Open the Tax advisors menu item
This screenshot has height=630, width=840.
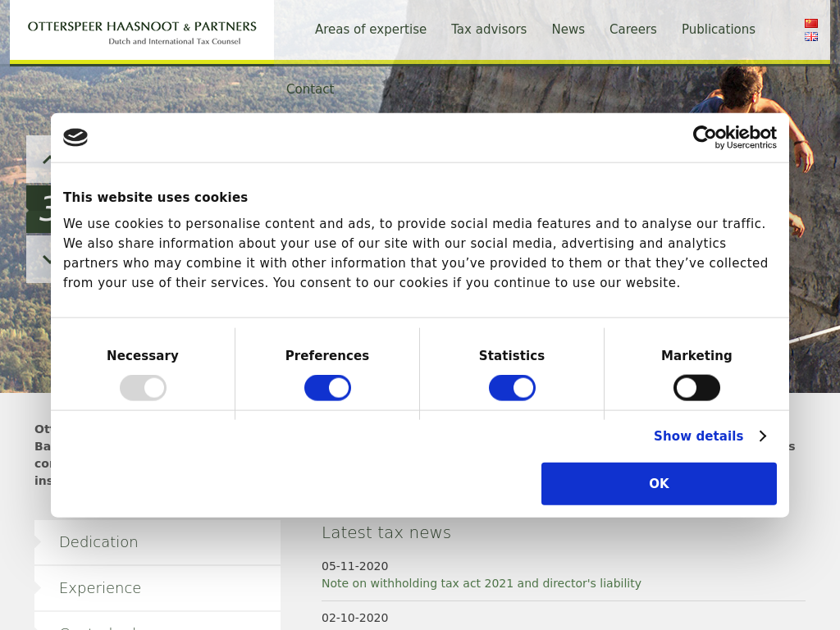click(489, 30)
